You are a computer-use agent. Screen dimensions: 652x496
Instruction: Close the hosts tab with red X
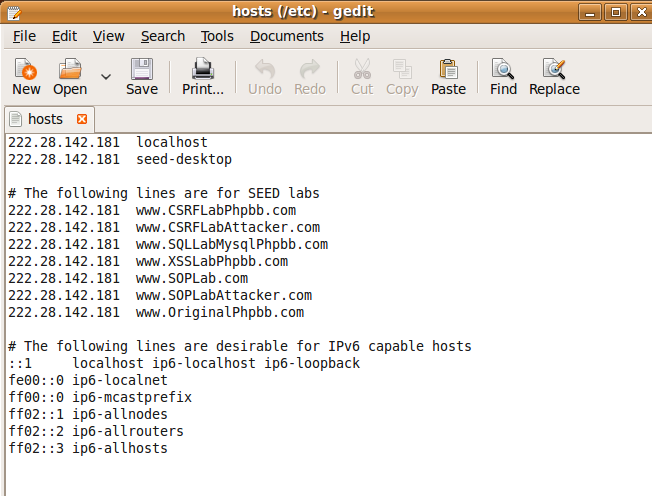(82, 119)
